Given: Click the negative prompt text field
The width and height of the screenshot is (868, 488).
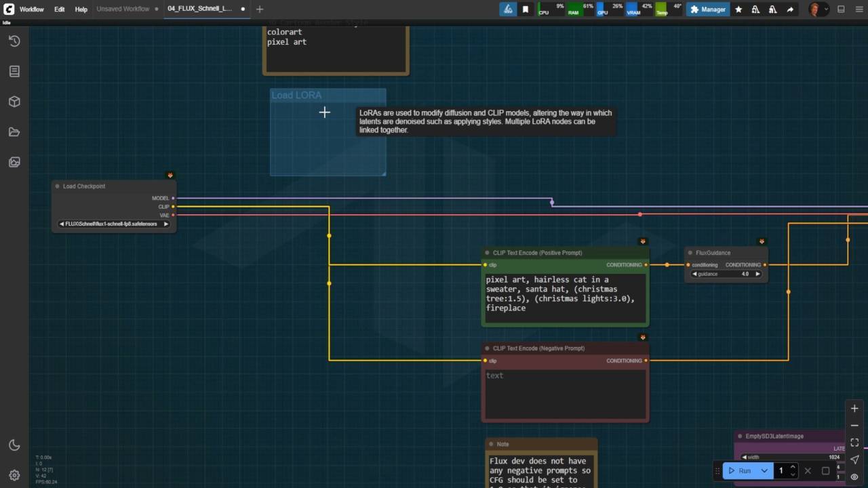Looking at the screenshot, I should click(565, 393).
